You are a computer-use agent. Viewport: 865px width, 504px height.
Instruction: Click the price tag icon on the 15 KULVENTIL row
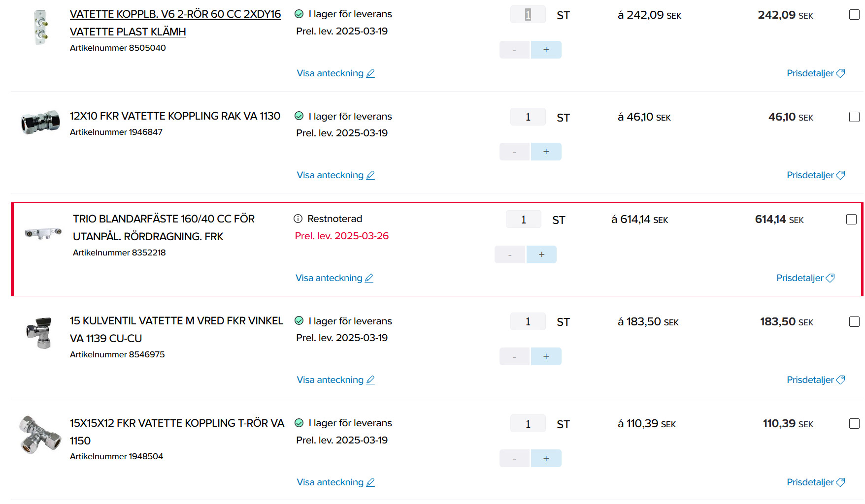(841, 380)
